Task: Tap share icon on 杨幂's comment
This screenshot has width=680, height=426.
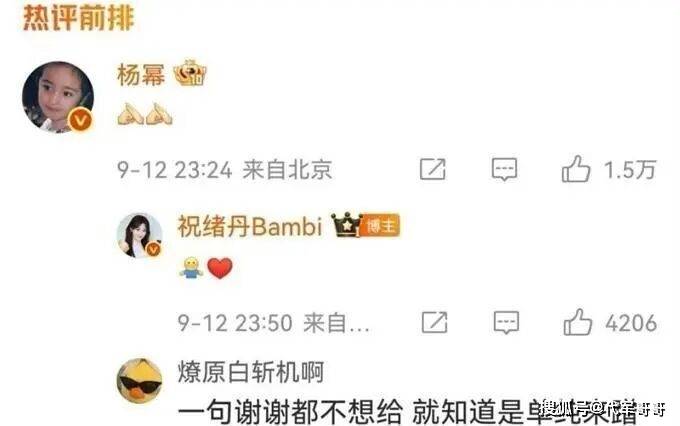Action: [x=433, y=169]
